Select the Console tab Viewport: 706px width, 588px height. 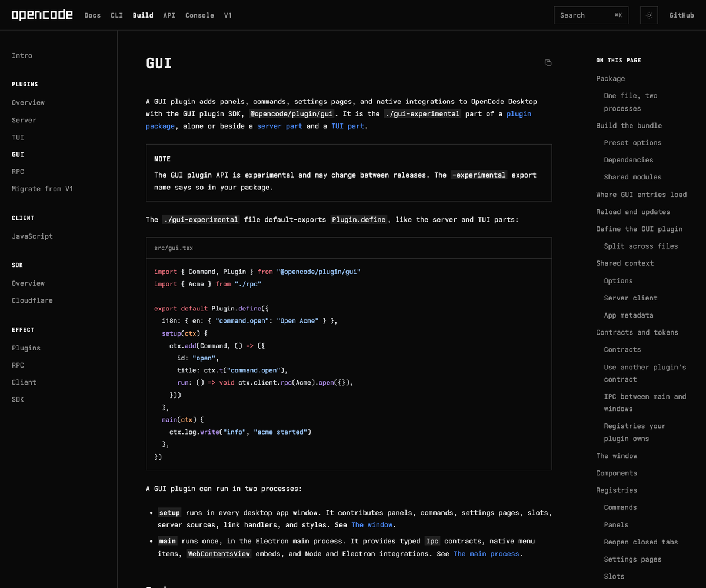click(x=199, y=15)
